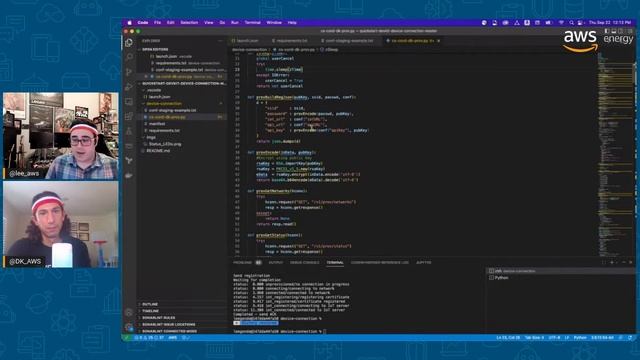The image size is (640, 360).
Task: Open Status_LEDs.png in the explorer tree
Action: pyautogui.click(x=165, y=144)
